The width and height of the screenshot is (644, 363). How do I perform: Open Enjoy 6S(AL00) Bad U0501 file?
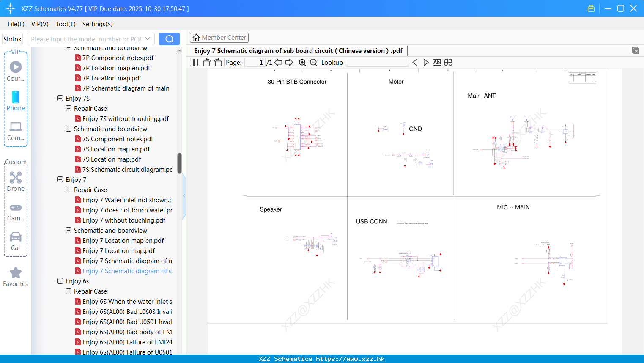pos(127,322)
